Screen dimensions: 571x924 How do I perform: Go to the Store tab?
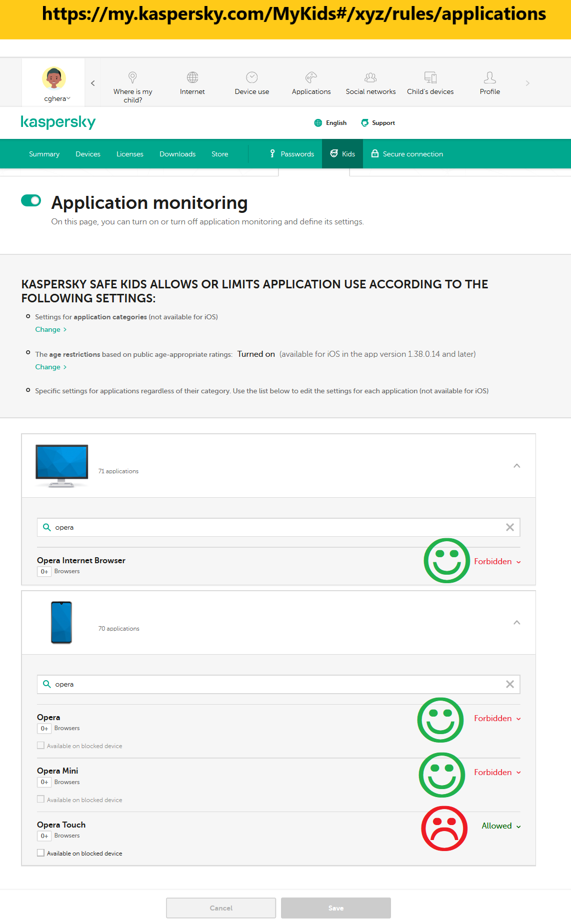220,154
